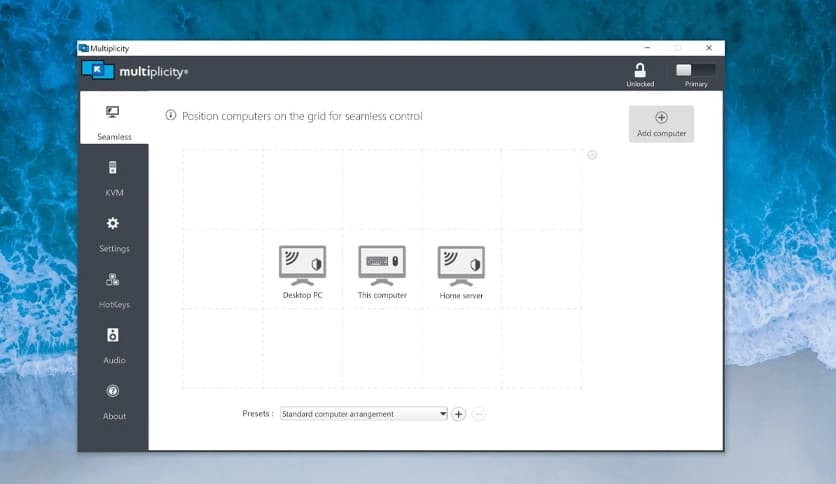Click the "This computer" label
Image resolution: width=836 pixels, height=484 pixels.
(x=382, y=295)
